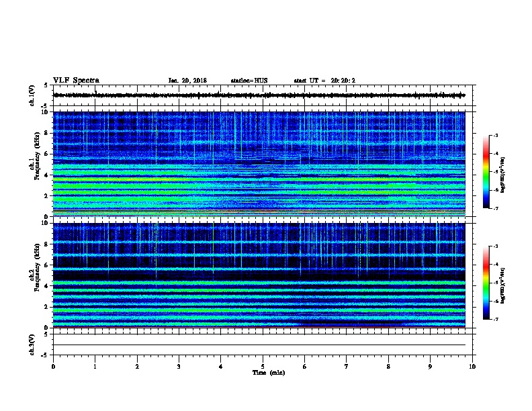Click the time axis tick label '2'
Viewport: 532px width, 411px height.
pos(137,367)
